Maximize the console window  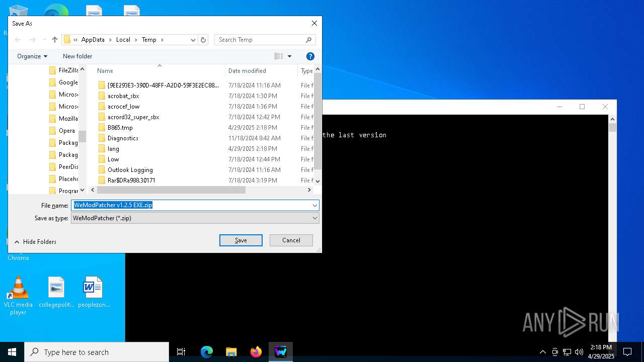[x=582, y=107]
